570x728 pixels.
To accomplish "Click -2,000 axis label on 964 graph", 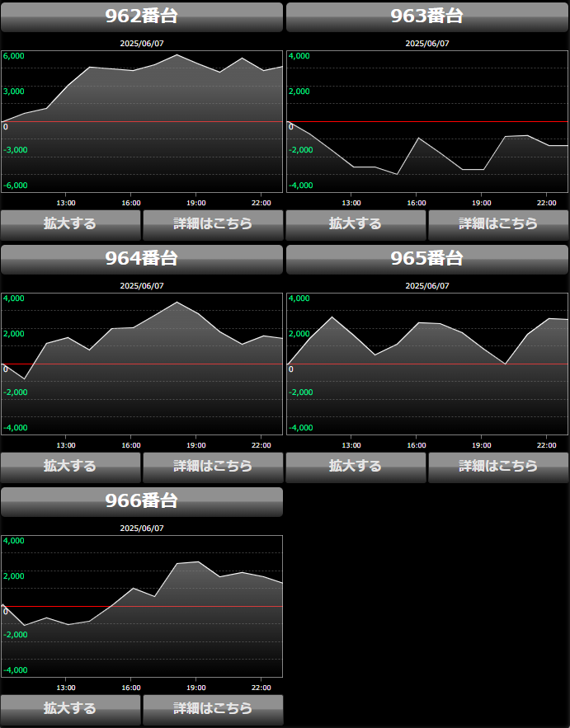I will point(15,392).
